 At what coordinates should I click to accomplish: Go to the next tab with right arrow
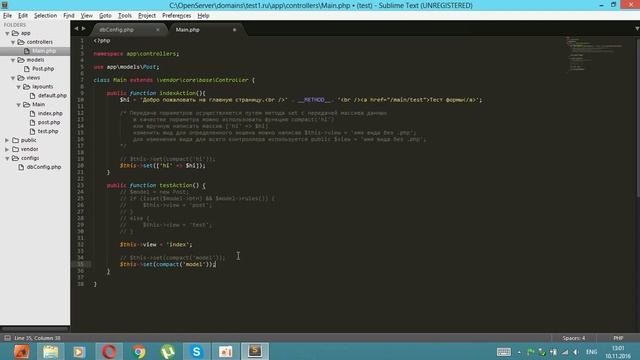84,29
